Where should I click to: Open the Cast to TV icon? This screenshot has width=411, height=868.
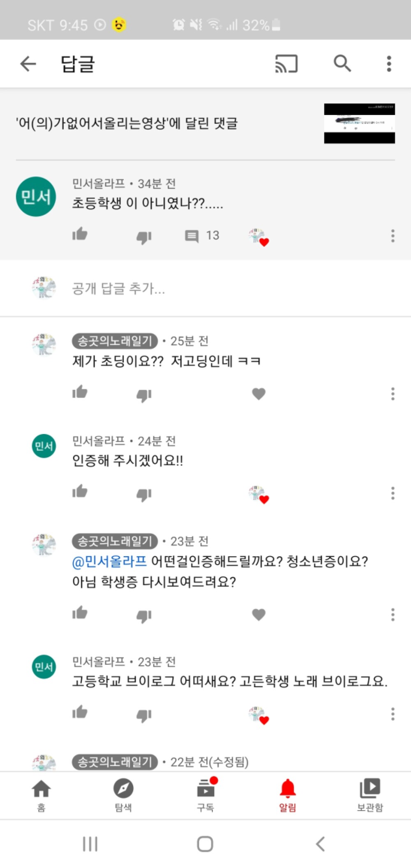(286, 64)
